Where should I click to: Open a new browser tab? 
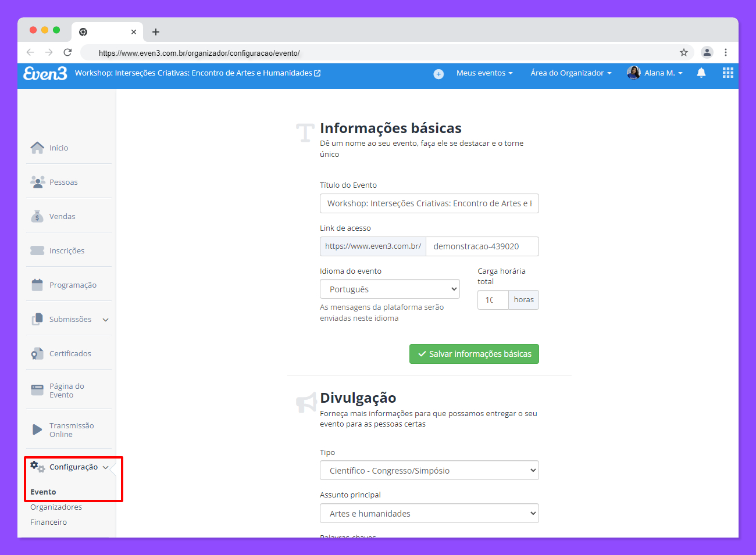coord(156,32)
